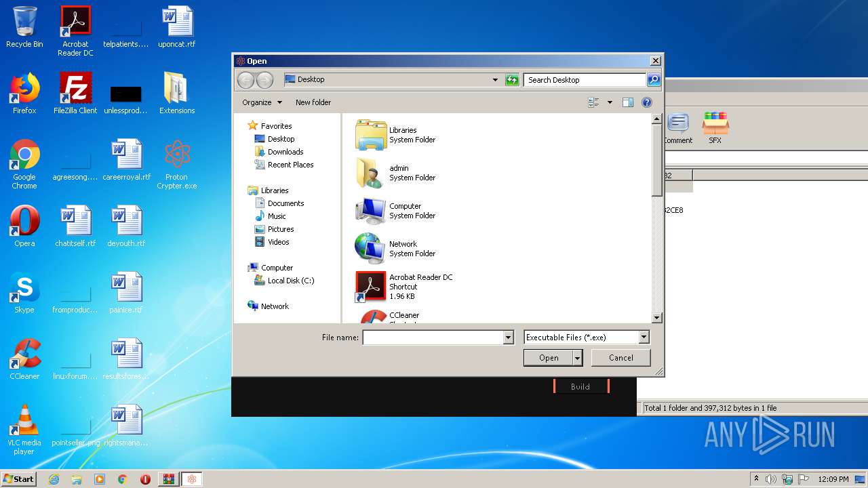The image size is (868, 488).
Task: Click the New folder button
Action: 313,102
